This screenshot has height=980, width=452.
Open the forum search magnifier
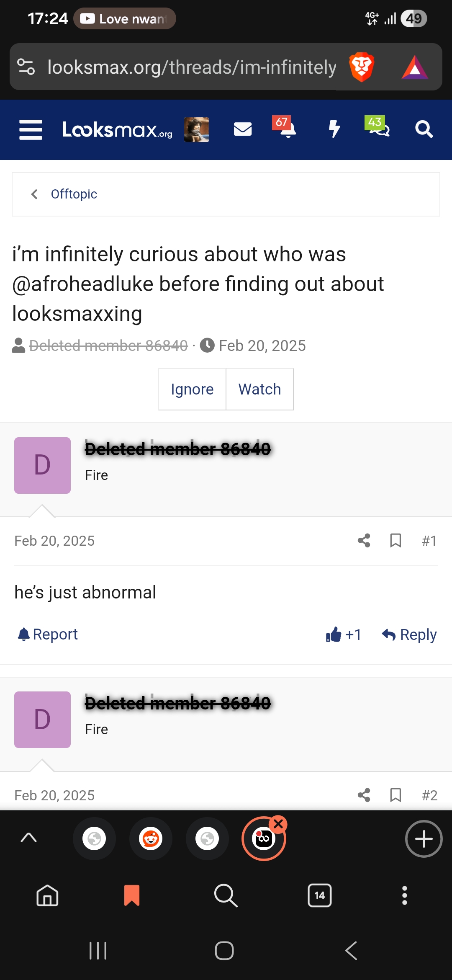click(x=424, y=129)
